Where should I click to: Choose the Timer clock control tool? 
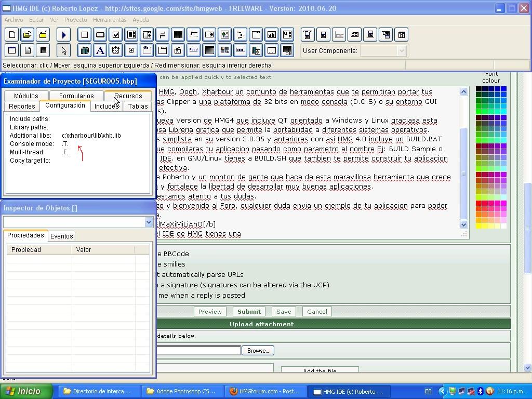116,50
